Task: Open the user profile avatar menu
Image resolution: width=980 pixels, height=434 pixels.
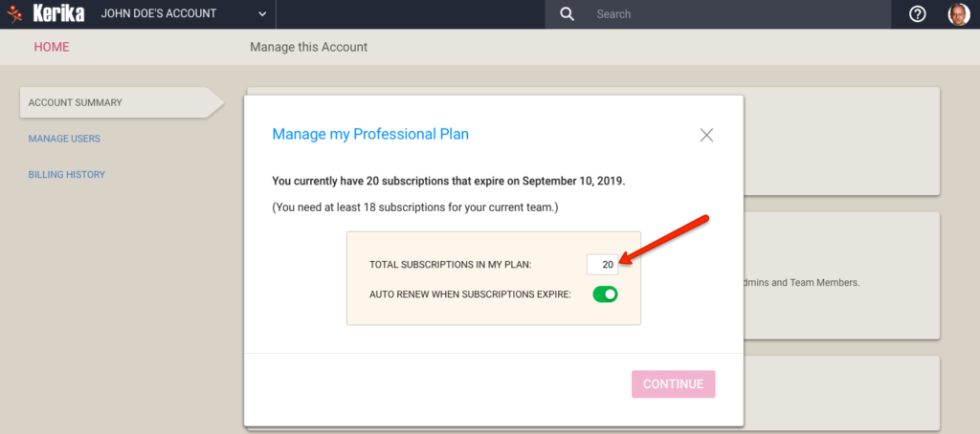Action: (x=959, y=14)
